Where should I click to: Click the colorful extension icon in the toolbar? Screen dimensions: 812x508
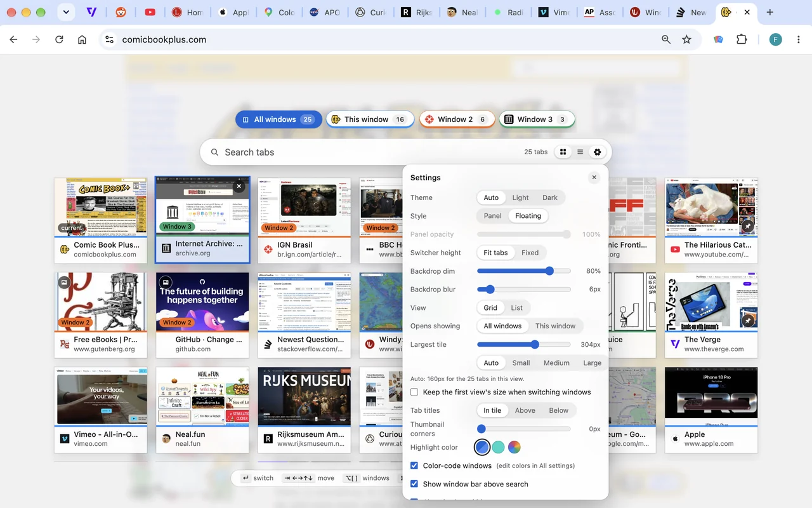[x=718, y=39]
